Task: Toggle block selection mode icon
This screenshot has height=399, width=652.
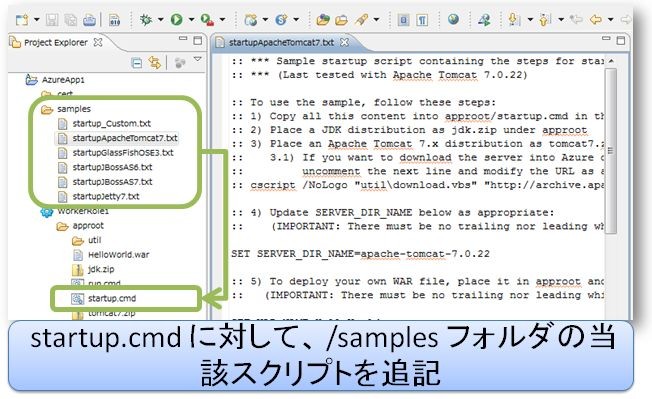Action: coord(403,20)
